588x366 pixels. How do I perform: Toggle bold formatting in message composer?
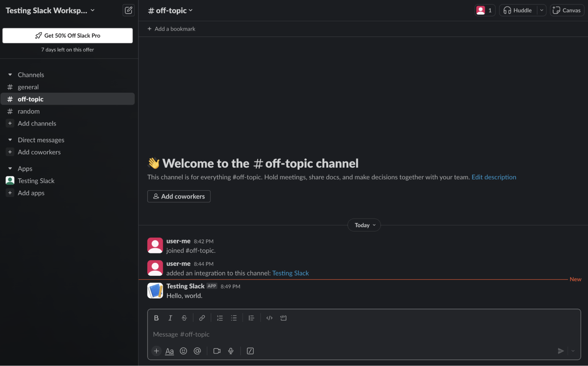tap(156, 318)
